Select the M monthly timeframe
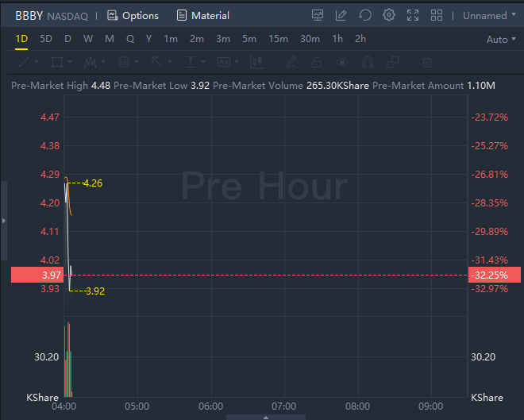The image size is (524, 420). [x=110, y=39]
